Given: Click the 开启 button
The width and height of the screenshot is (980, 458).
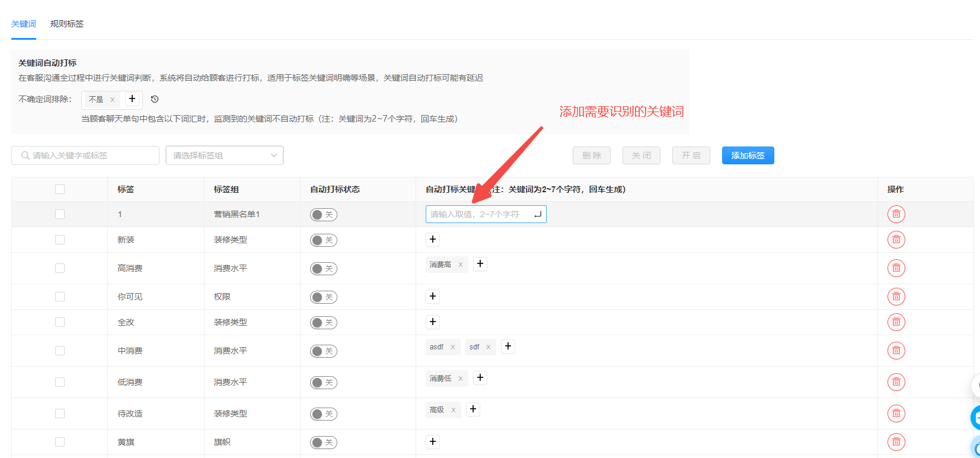Looking at the screenshot, I should pyautogui.click(x=691, y=155).
